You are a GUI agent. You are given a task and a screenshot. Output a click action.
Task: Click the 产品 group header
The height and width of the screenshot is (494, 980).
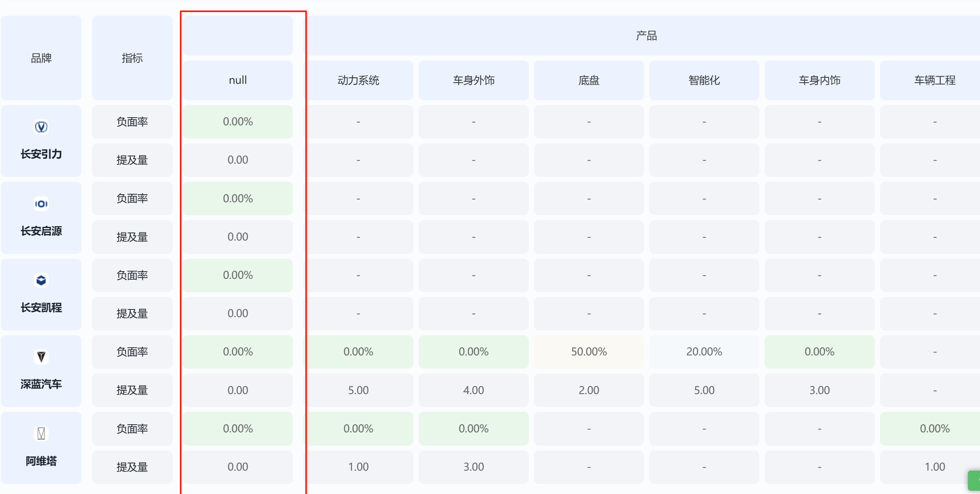[646, 36]
